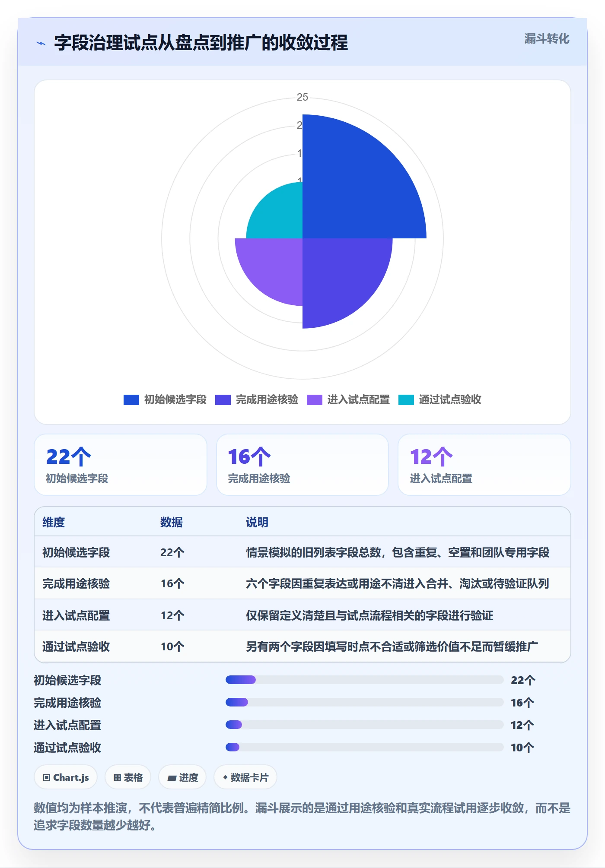The image size is (605, 868).
Task: Click the 25 axis tick label
Action: 302,97
